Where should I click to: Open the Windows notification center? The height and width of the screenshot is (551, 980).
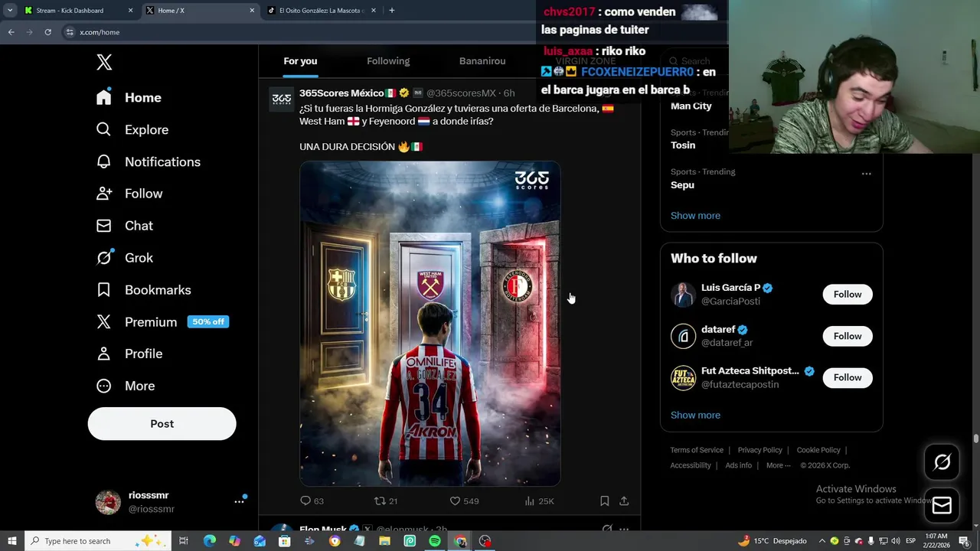coord(963,541)
